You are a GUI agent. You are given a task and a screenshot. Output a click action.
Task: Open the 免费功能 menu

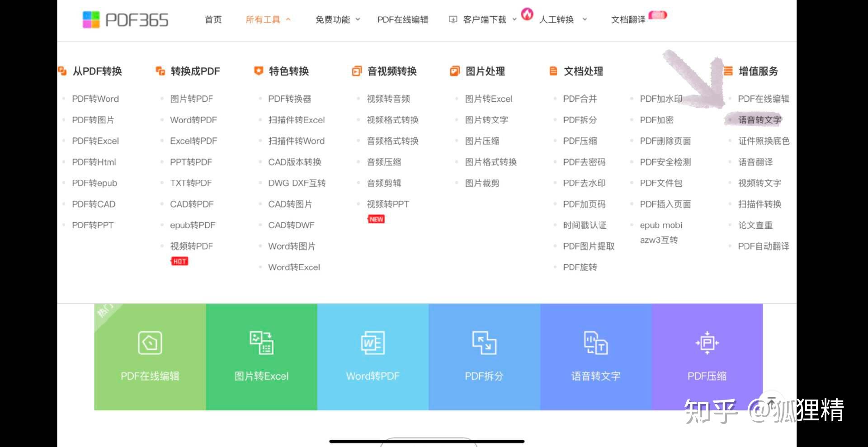tap(333, 19)
